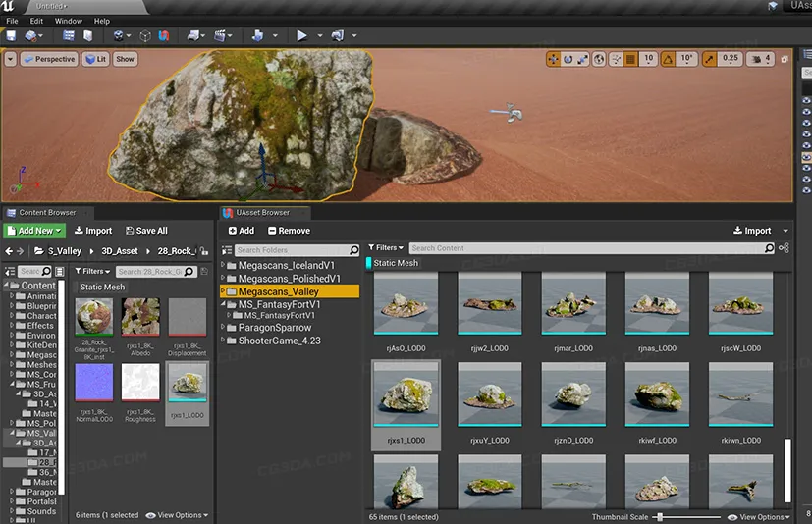This screenshot has width=812, height=524.
Task: Open rotation snap 10° dropdown
Action: click(686, 59)
